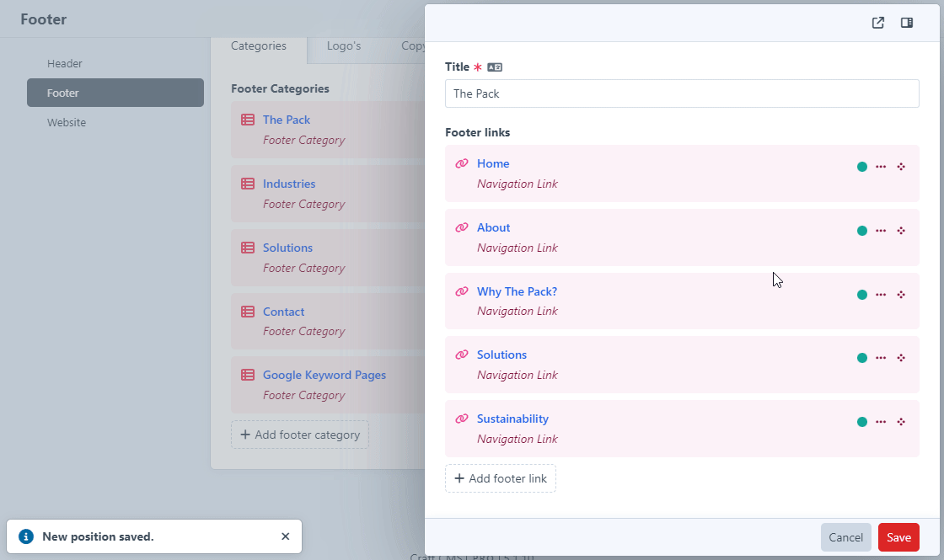This screenshot has height=560, width=944.
Task: Click the move handle for Home link
Action: [x=901, y=167]
